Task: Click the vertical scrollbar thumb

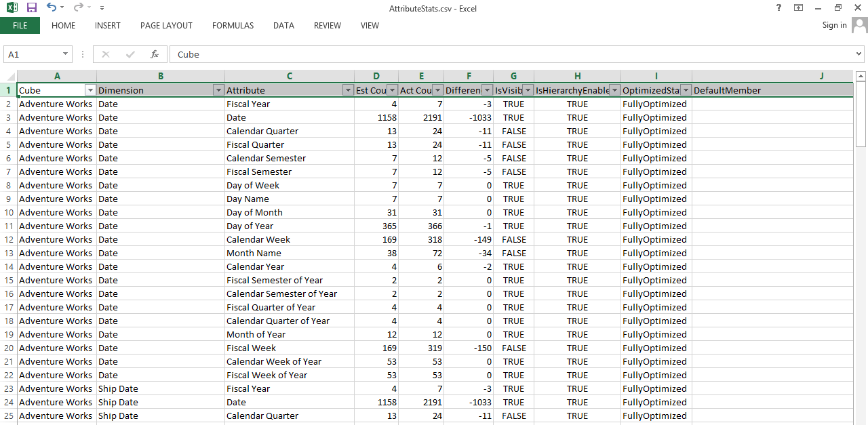Action: point(861,114)
